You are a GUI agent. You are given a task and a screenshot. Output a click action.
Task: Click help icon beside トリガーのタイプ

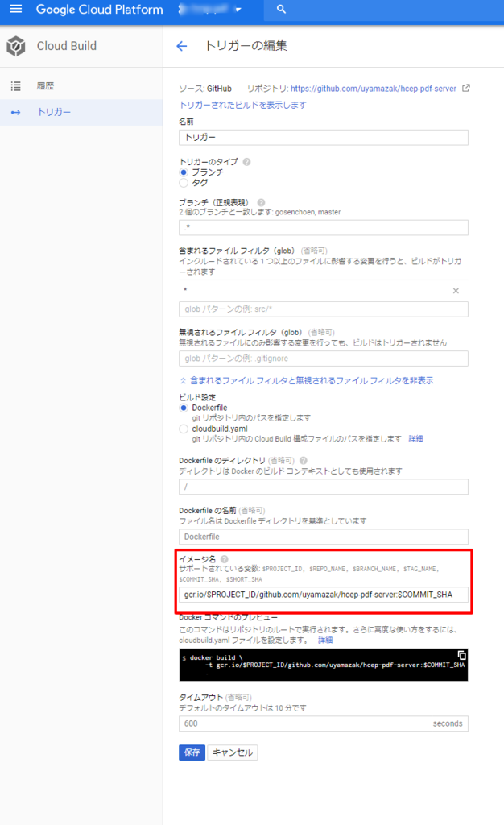[x=246, y=161]
